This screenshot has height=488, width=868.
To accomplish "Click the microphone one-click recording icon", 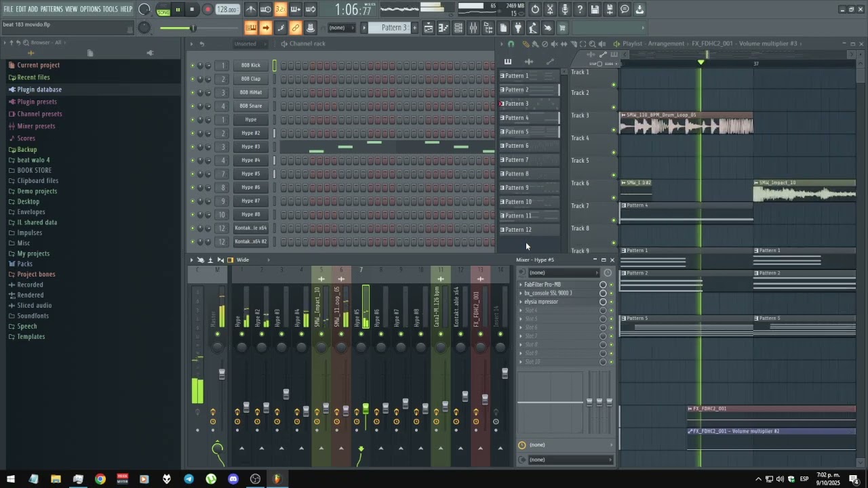I will pos(565,9).
